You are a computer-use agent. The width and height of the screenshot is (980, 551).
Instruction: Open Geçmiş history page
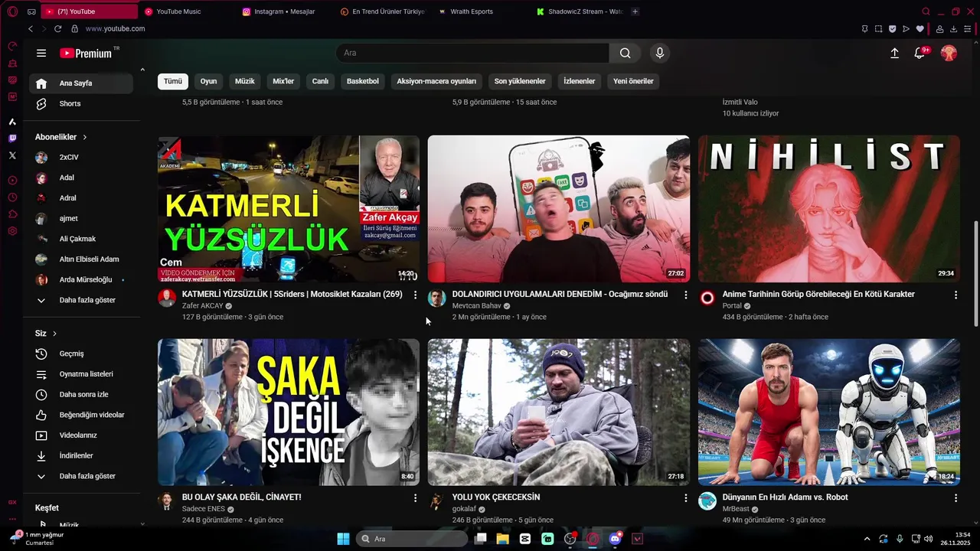pos(82,354)
